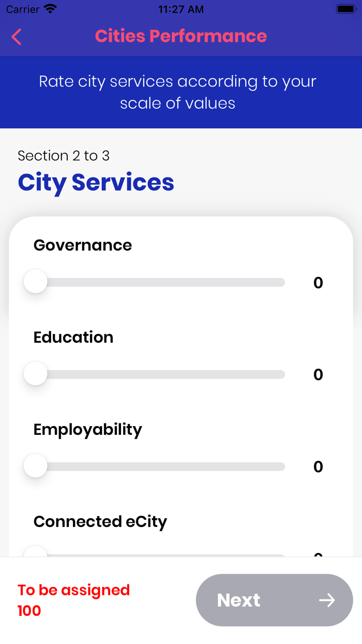The image size is (362, 644).
Task: Click the Section 2 to 3 text
Action: [64, 155]
